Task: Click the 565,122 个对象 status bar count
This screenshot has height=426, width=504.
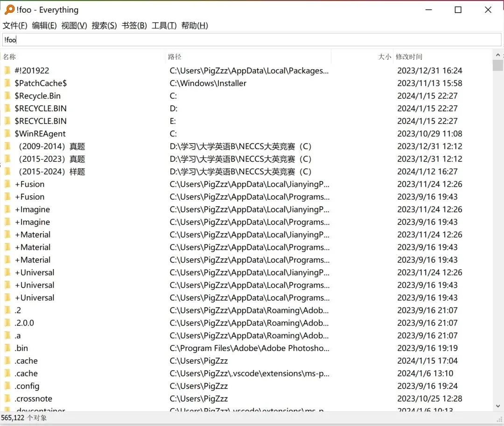Action: [x=24, y=418]
